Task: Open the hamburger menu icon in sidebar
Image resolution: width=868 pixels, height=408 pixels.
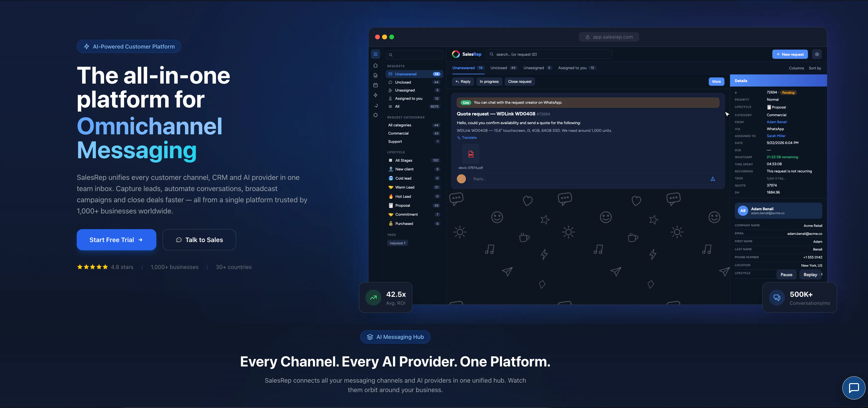Action: pos(375,54)
